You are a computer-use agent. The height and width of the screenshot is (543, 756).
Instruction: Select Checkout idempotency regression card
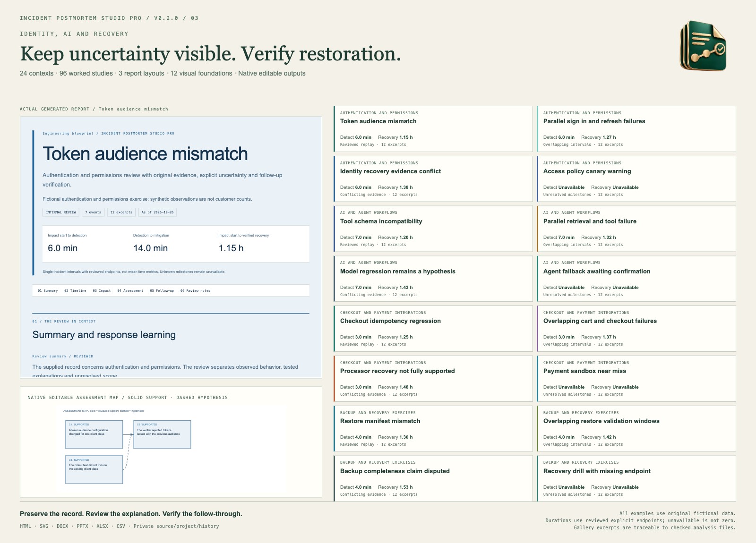433,329
